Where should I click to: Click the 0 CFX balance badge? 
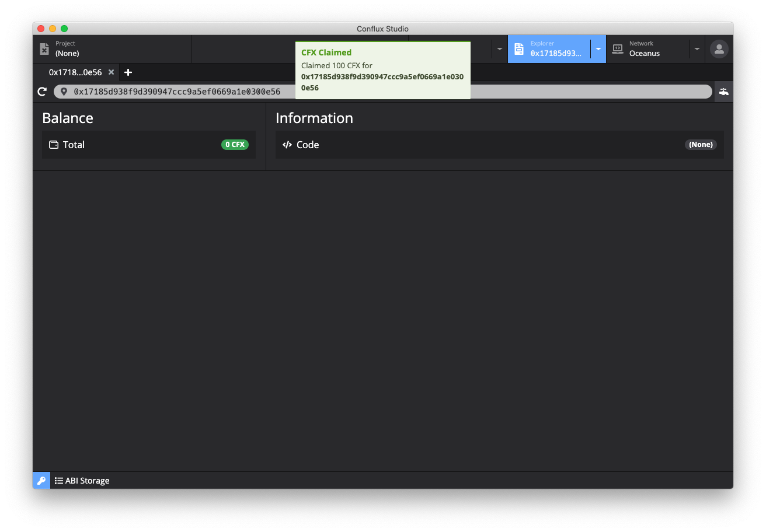tap(235, 145)
